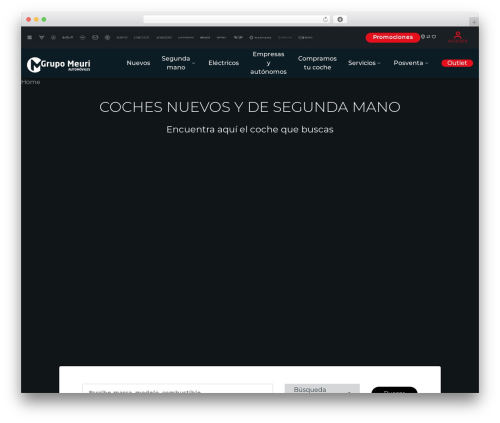The height and width of the screenshot is (423, 500).
Task: Open the Nuevos menu item
Action: click(x=138, y=63)
